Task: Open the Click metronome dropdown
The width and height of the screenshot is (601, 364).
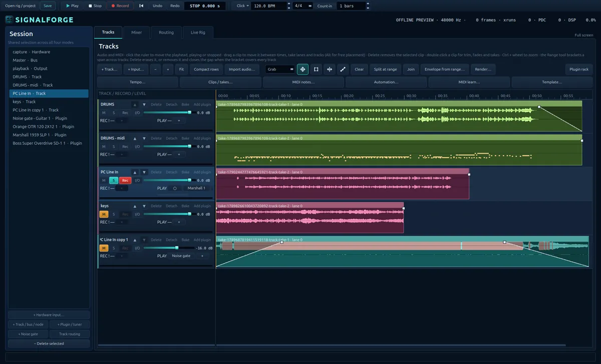Action: [242, 6]
